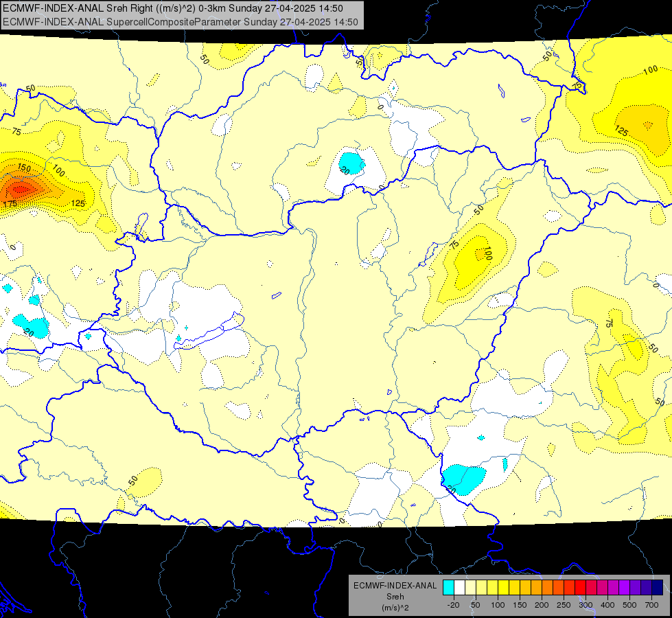The height and width of the screenshot is (618, 672).
Task: Click the legend tick label 150
Action: 520,605
